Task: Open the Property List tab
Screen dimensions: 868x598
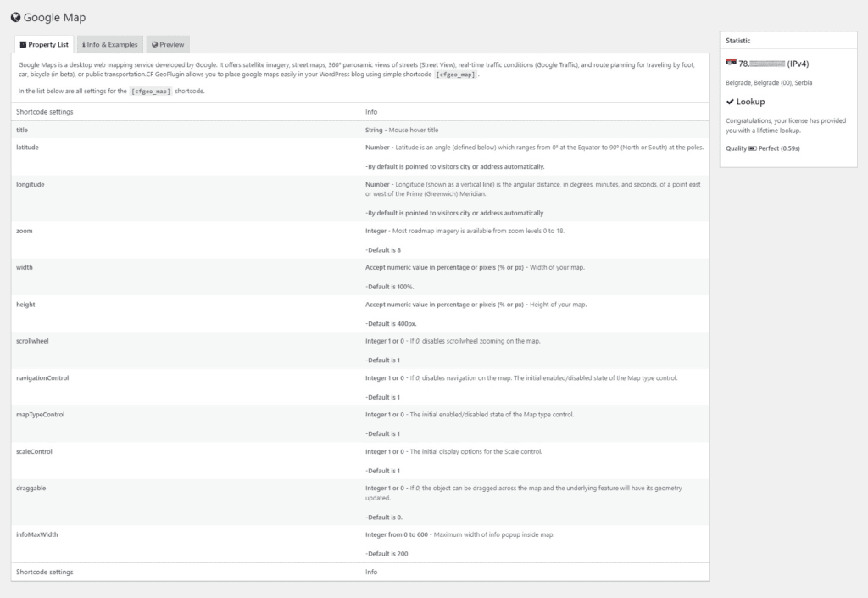Action: tap(44, 44)
